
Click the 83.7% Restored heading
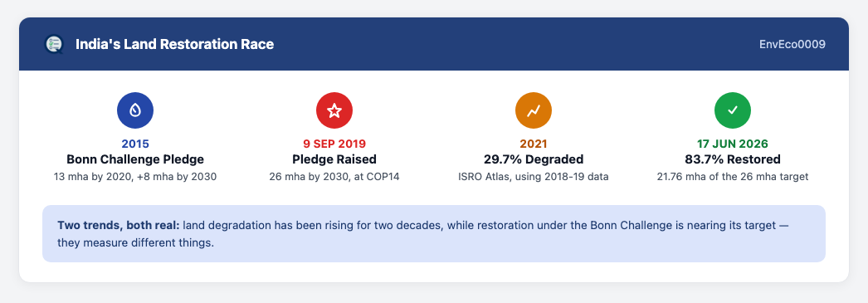733,159
